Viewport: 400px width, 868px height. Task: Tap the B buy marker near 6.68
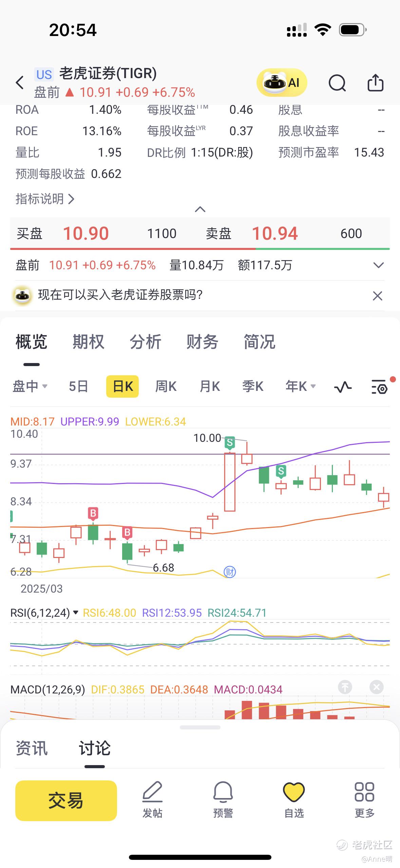pyautogui.click(x=127, y=532)
